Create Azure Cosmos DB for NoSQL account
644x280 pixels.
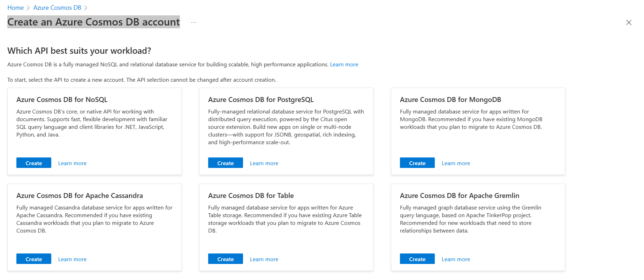click(x=34, y=163)
